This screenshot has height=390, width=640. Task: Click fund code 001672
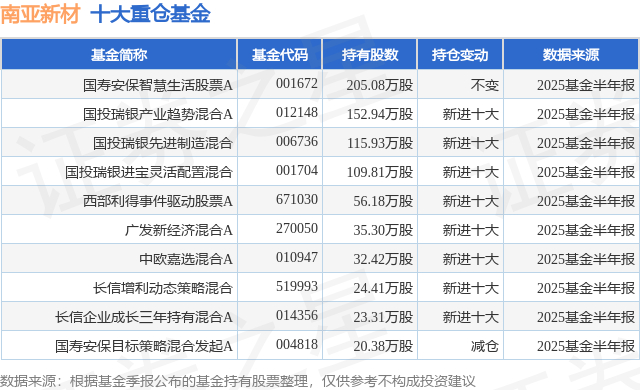[x=297, y=83]
